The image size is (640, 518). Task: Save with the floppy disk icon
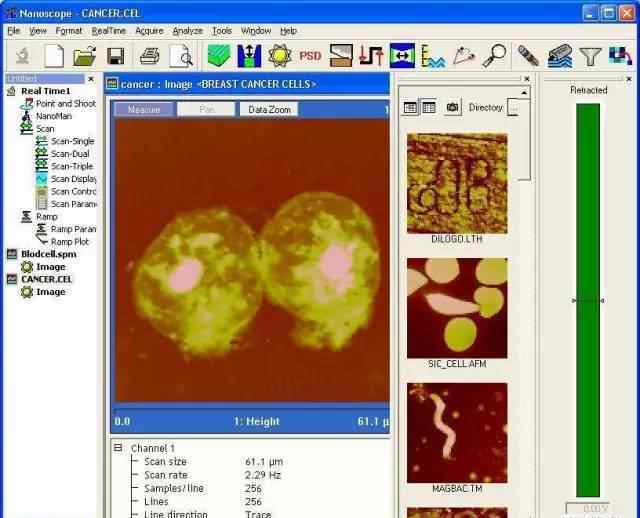tap(116, 56)
